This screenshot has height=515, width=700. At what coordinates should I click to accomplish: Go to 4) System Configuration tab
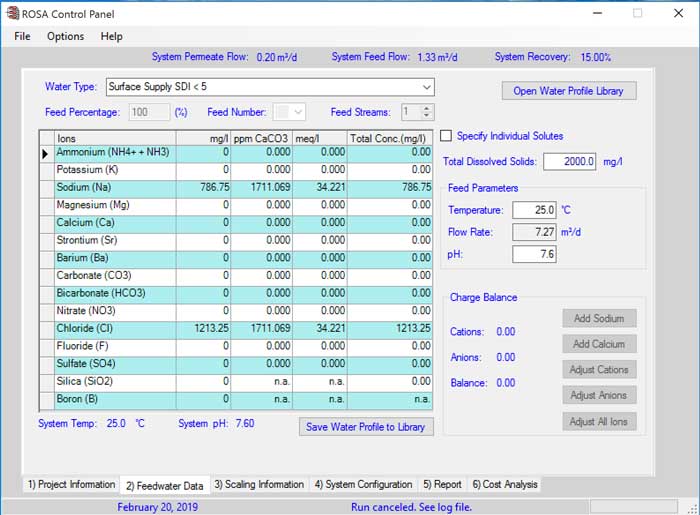(x=363, y=485)
